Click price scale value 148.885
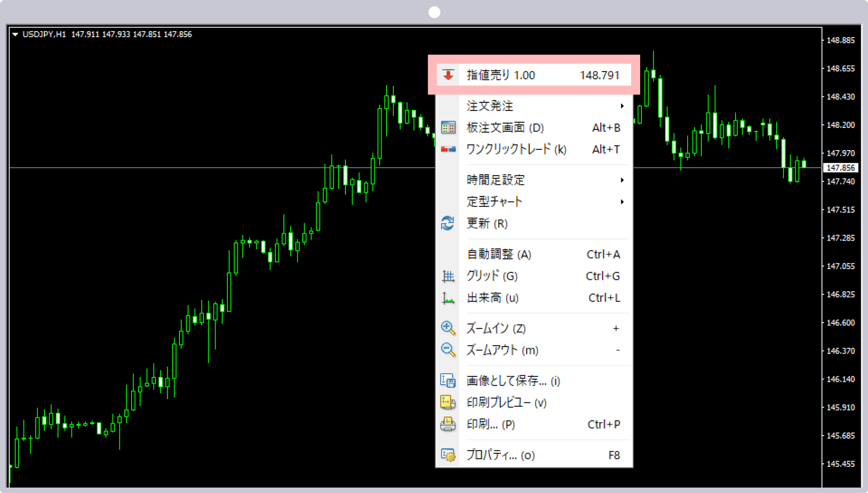Viewport: 868px width, 493px height. click(x=840, y=40)
